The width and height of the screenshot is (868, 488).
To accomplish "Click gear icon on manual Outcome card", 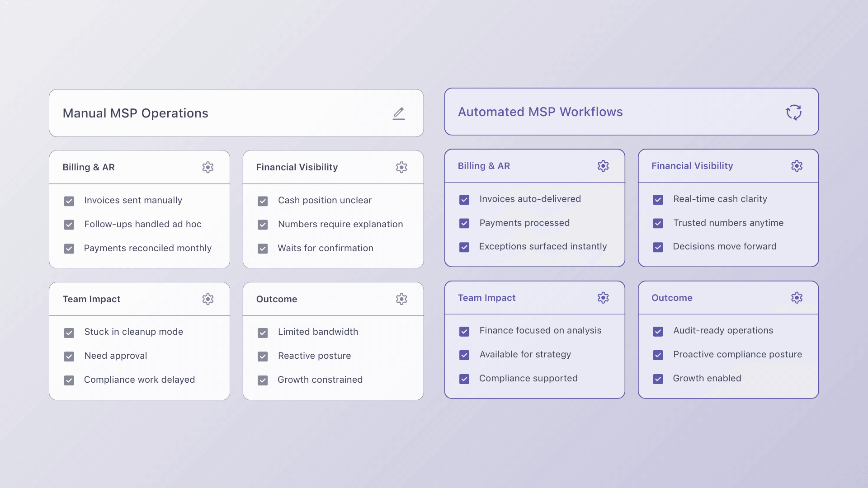I will (401, 299).
